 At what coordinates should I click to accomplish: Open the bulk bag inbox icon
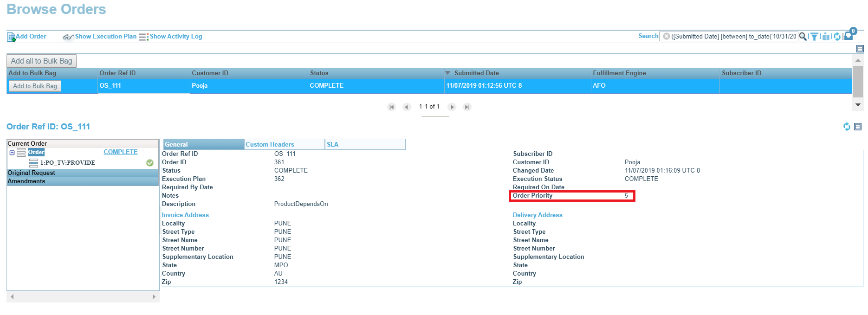[849, 35]
